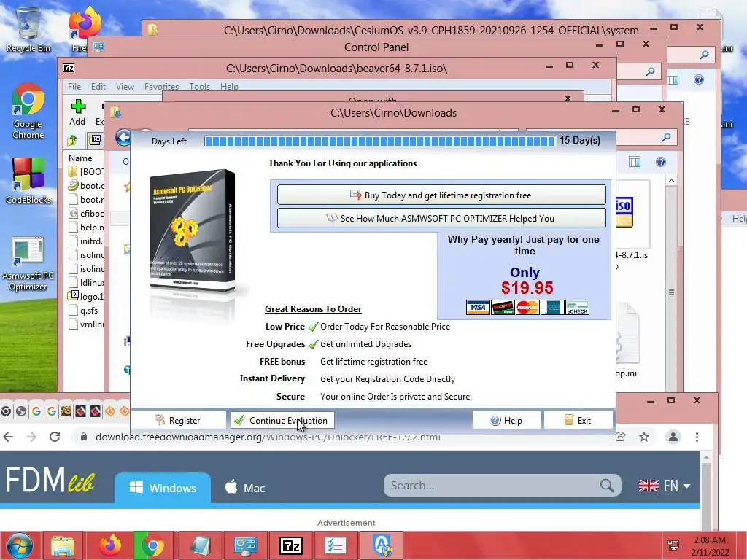Viewport: 747px width, 560px height.
Task: Open EN language dropdown
Action: [664, 486]
